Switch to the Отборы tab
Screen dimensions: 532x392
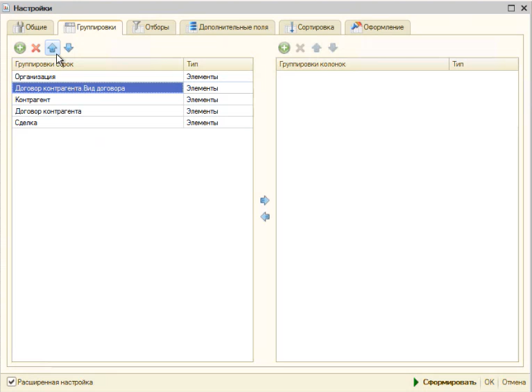click(151, 27)
